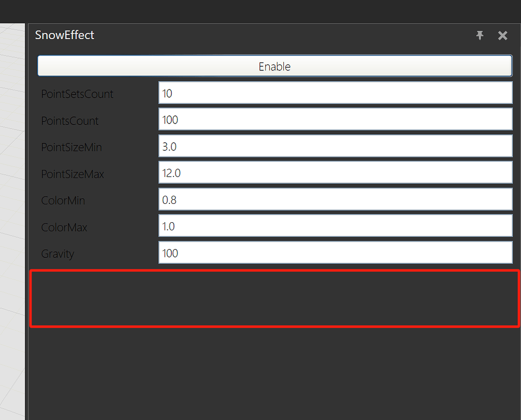Select the PointSizeMin field containing 3.0
The width and height of the screenshot is (521, 420).
coord(335,146)
